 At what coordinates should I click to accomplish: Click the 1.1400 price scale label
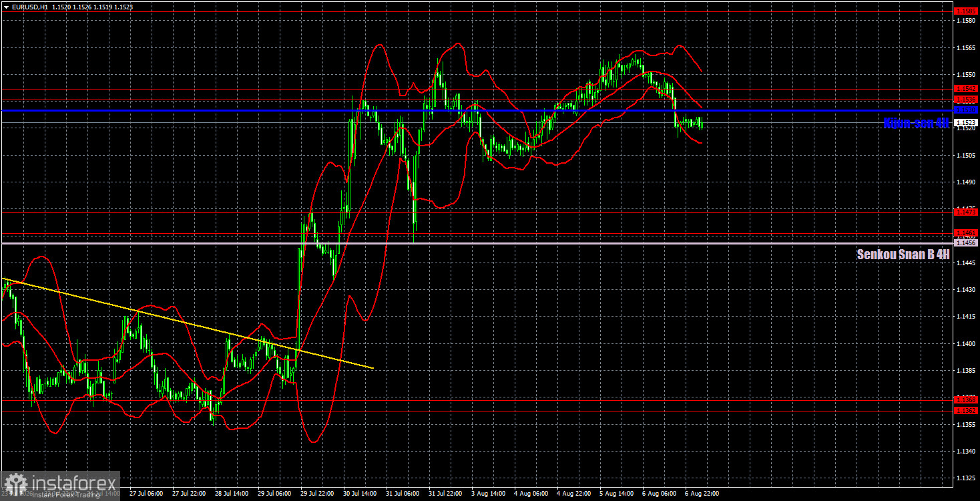(x=966, y=343)
